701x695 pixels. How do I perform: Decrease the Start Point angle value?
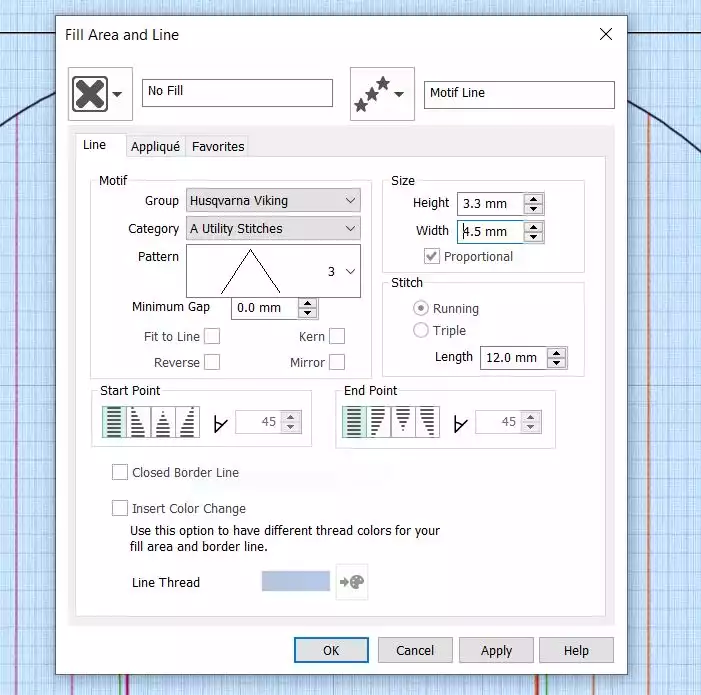point(291,427)
